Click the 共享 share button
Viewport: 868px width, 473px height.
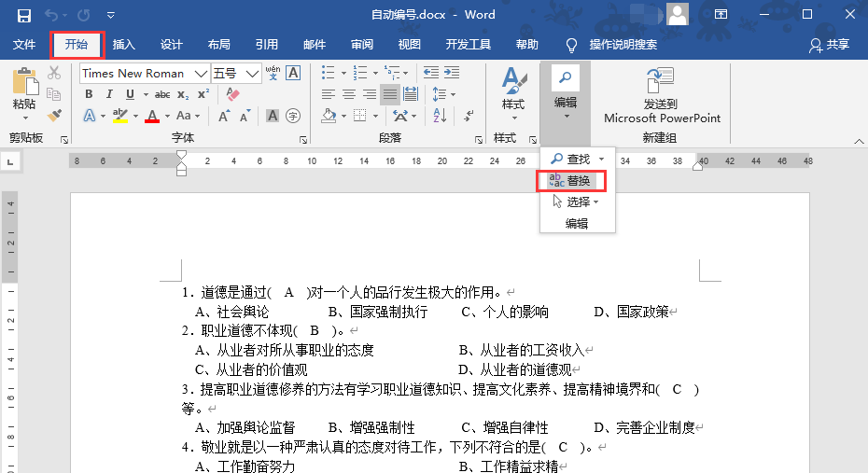(829, 44)
